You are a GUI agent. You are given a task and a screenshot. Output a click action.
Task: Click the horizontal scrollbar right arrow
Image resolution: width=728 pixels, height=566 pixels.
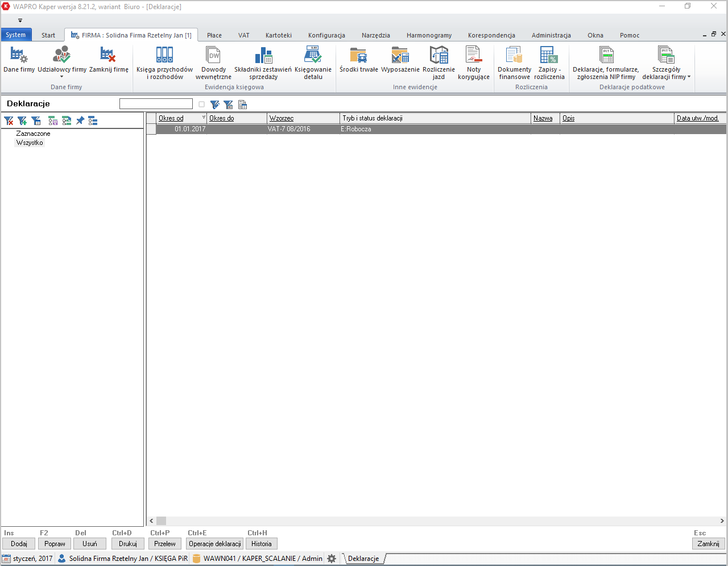(722, 521)
